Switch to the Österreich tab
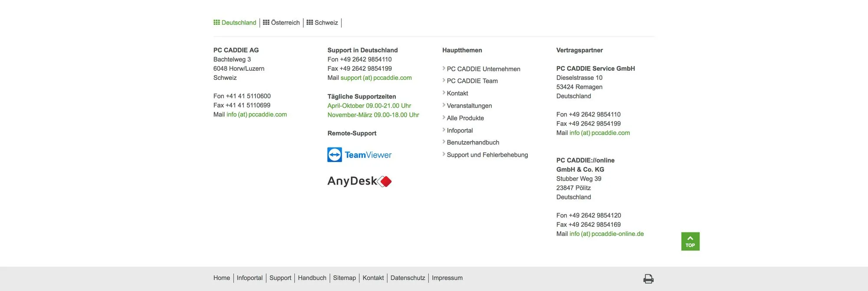 click(x=281, y=23)
